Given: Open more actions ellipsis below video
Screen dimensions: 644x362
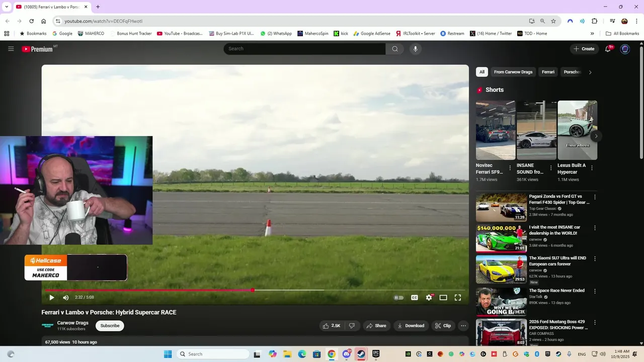Looking at the screenshot, I should pos(463,326).
